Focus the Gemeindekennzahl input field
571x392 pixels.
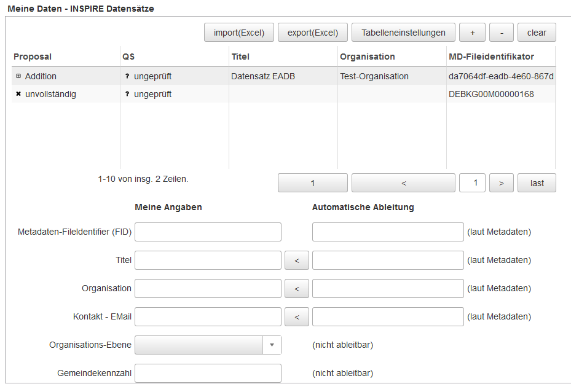[208, 374]
